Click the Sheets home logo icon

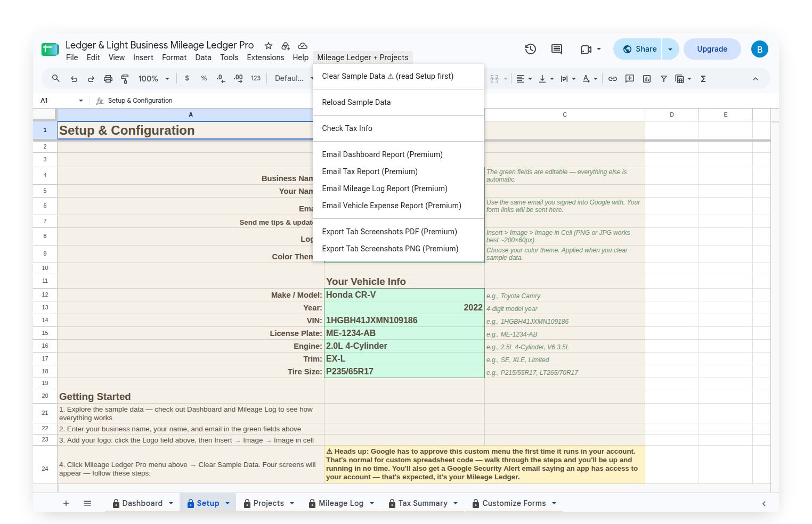coord(50,50)
